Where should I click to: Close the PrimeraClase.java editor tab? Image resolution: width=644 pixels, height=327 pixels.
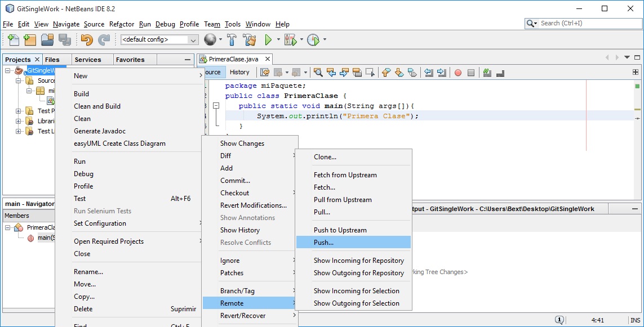coord(268,59)
